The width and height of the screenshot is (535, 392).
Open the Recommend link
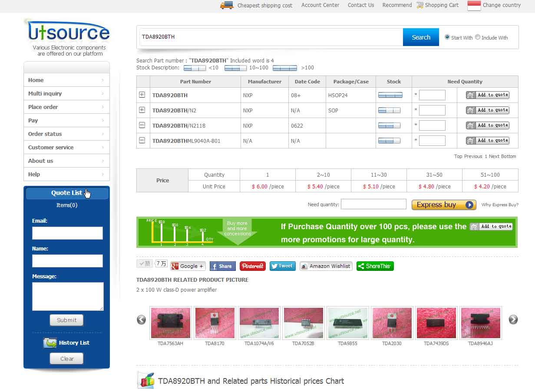click(x=397, y=5)
